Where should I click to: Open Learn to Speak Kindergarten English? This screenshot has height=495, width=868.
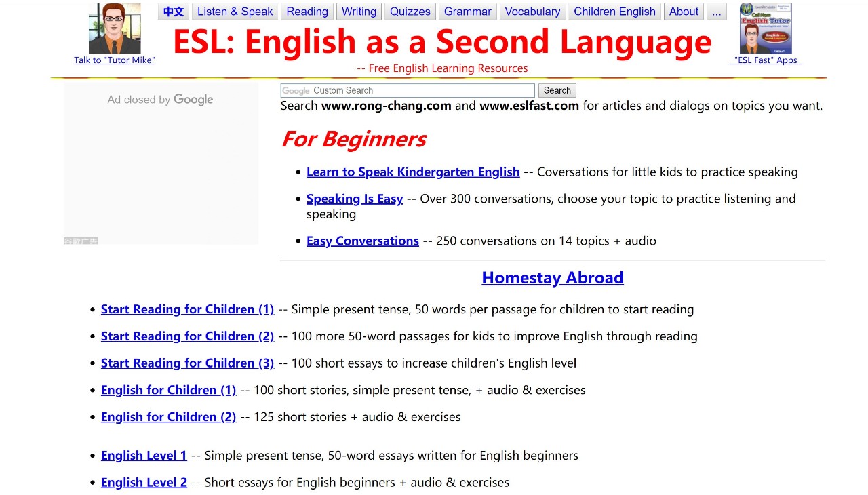pos(413,172)
